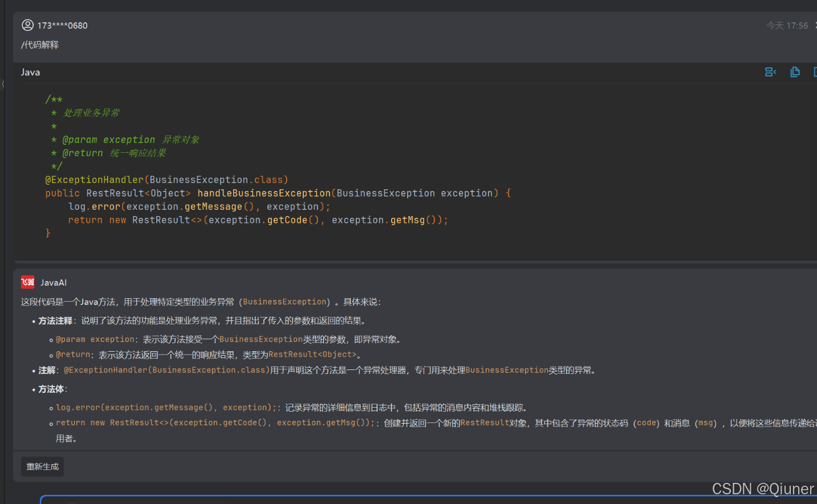Image resolution: width=817 pixels, height=504 pixels.
Task: Click the input box border at the bottom
Action: 428,499
